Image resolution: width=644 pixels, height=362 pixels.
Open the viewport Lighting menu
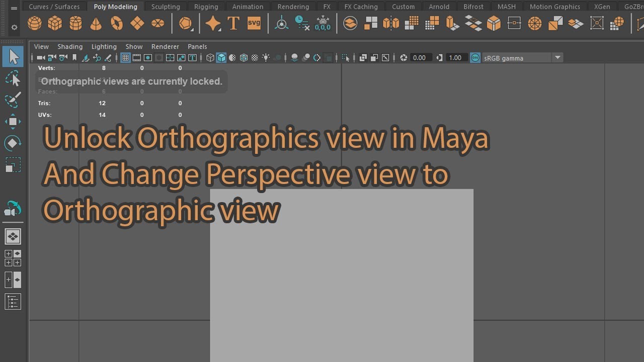click(104, 46)
